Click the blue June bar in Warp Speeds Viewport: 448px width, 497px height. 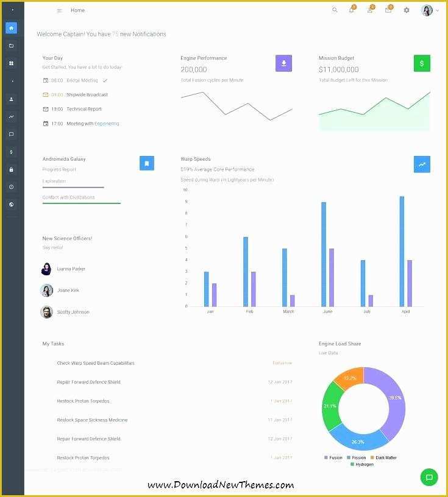tap(324, 254)
